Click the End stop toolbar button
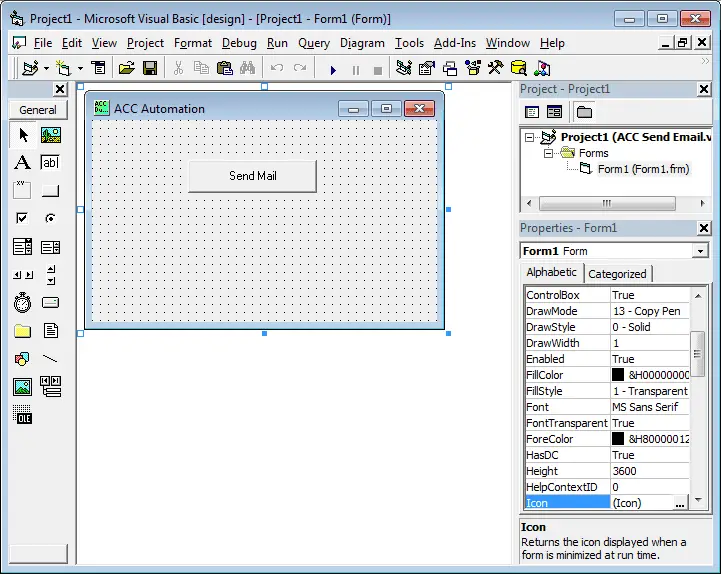The height and width of the screenshot is (574, 721). [x=378, y=70]
